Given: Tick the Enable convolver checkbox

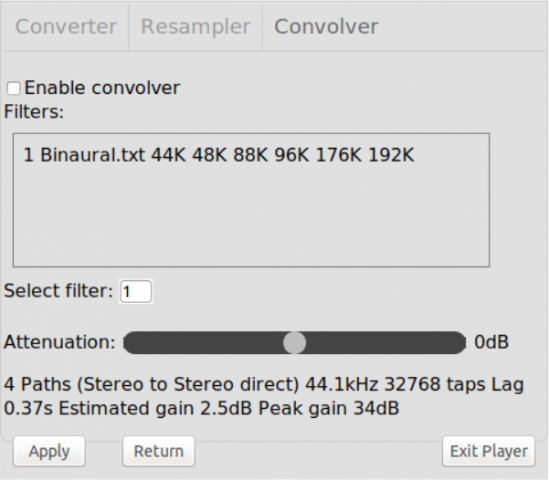Looking at the screenshot, I should 14,88.
